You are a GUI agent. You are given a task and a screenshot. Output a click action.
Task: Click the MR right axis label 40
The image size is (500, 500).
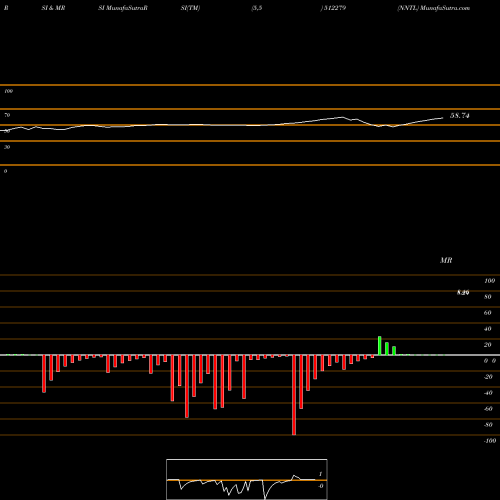tap(488, 329)
